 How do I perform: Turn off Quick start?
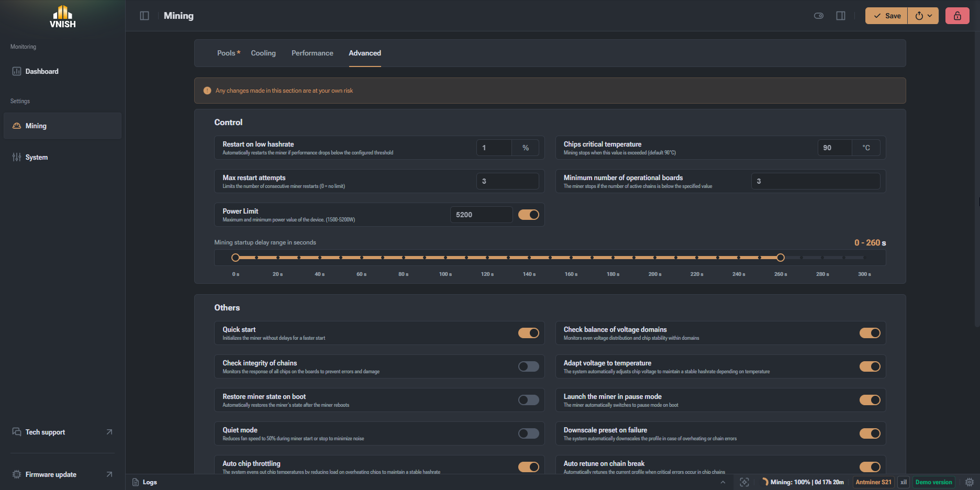click(x=529, y=333)
